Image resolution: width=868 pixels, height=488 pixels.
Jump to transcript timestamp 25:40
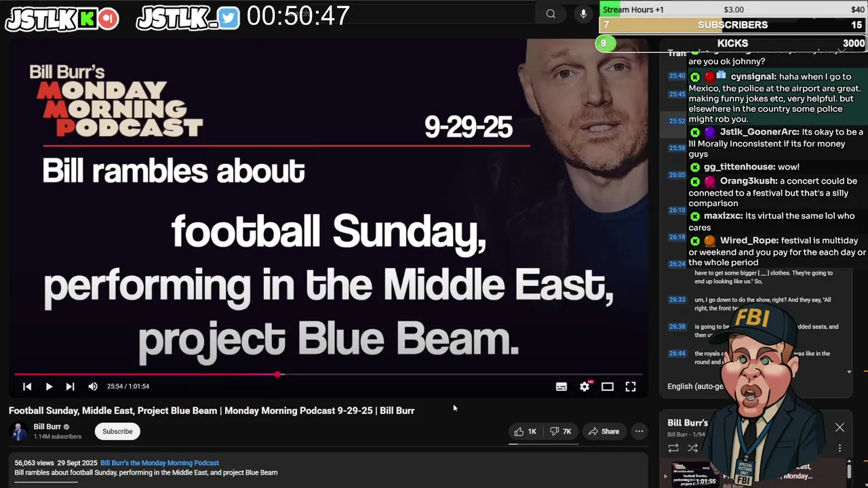click(x=677, y=76)
